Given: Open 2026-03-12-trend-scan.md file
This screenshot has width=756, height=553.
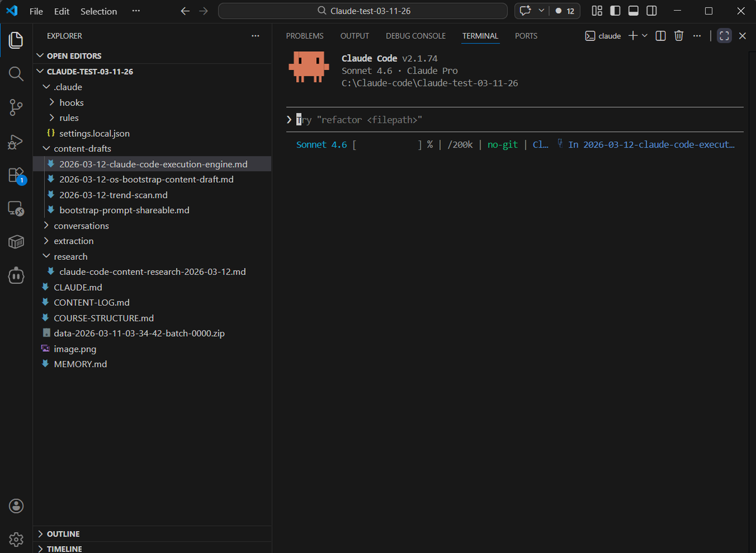Looking at the screenshot, I should [x=152, y=195].
